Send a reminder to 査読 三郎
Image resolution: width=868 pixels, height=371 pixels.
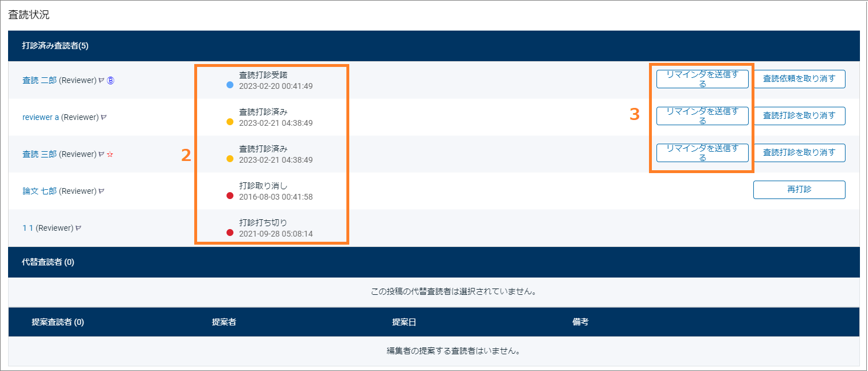pos(702,152)
